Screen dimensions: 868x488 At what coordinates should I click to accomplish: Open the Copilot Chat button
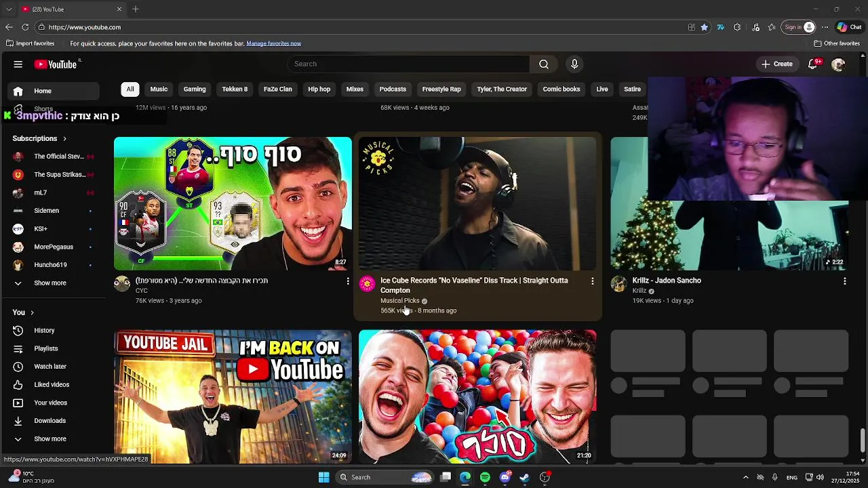click(849, 27)
